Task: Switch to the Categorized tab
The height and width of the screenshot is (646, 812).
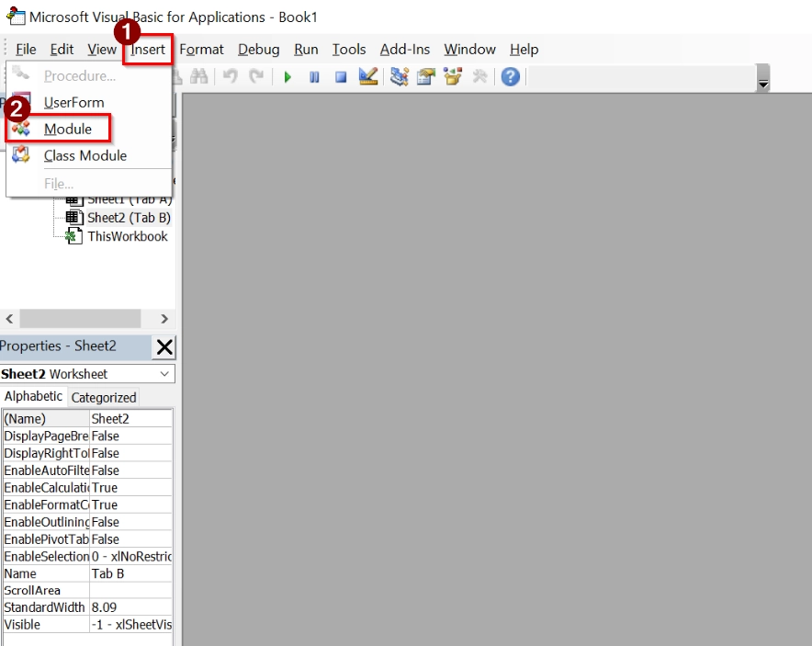Action: 104,397
